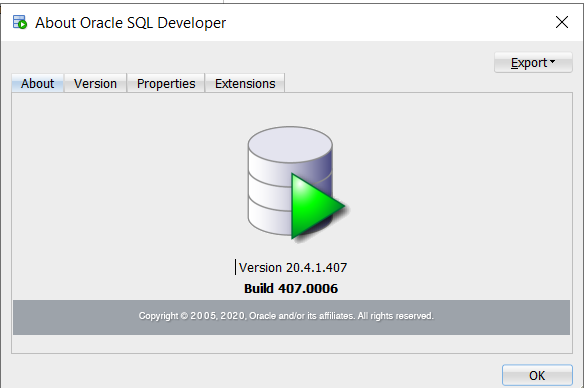Click the About Oracle SQL Developer title

pos(130,23)
